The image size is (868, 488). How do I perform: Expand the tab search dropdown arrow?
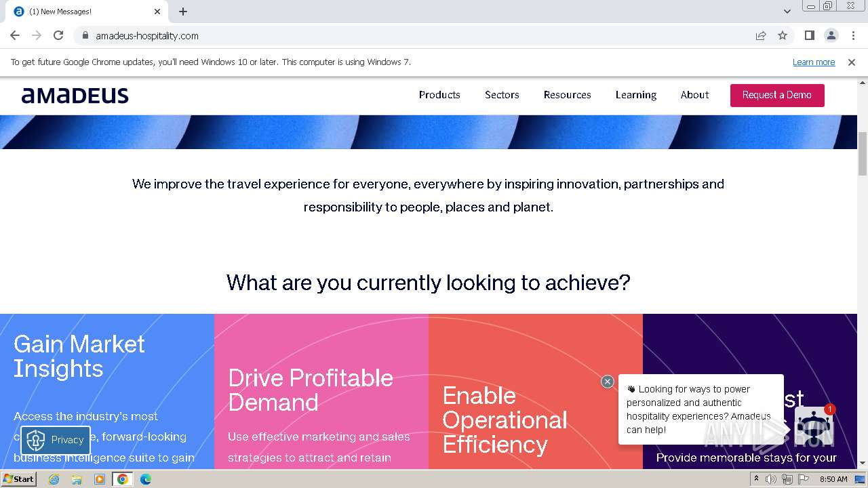pos(787,12)
